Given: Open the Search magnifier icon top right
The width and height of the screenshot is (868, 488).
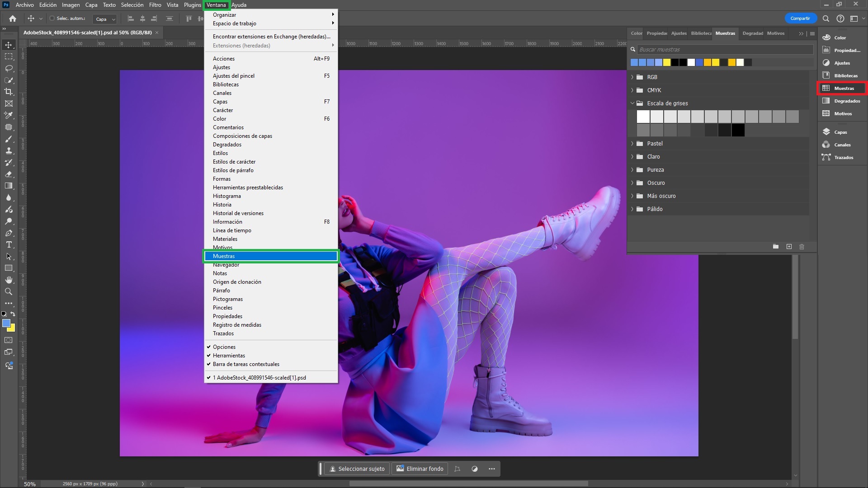Looking at the screenshot, I should pyautogui.click(x=826, y=19).
